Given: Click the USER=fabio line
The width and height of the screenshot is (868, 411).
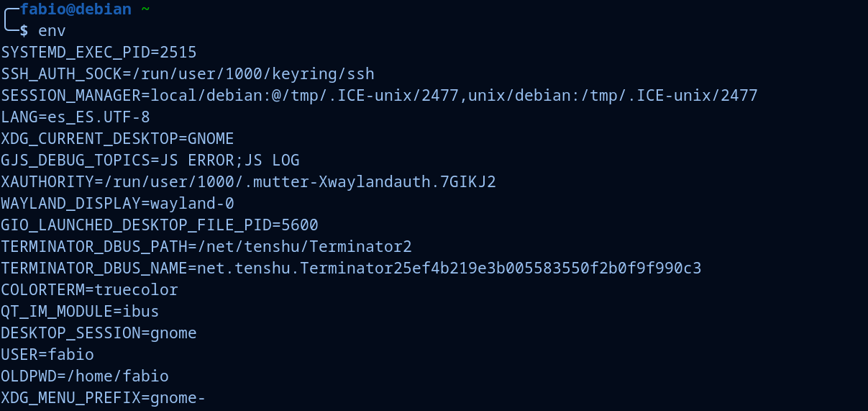Looking at the screenshot, I should (x=47, y=355).
